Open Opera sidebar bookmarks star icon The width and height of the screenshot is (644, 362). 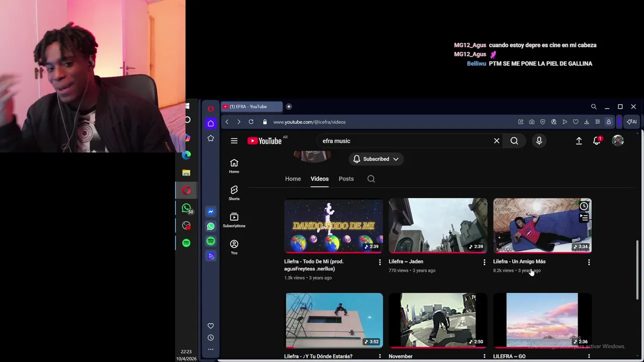click(x=211, y=138)
